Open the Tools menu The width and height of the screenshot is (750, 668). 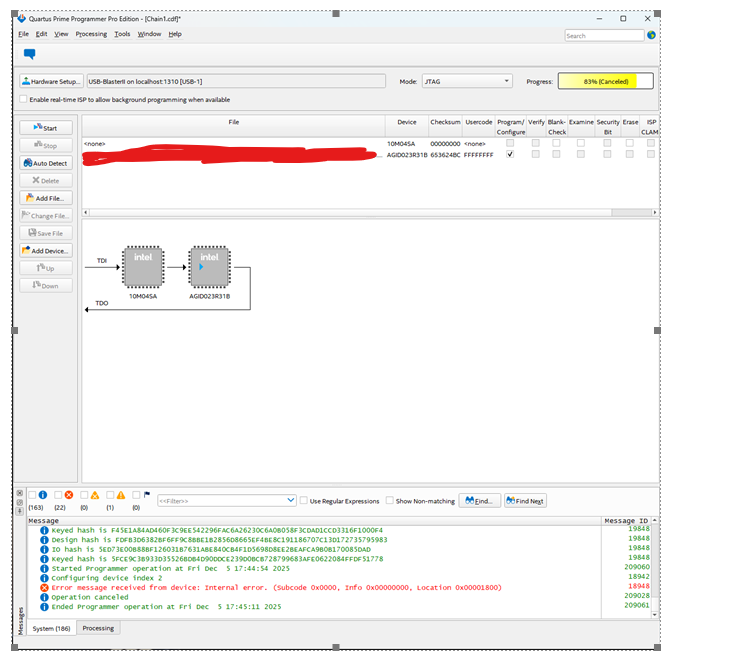click(122, 34)
